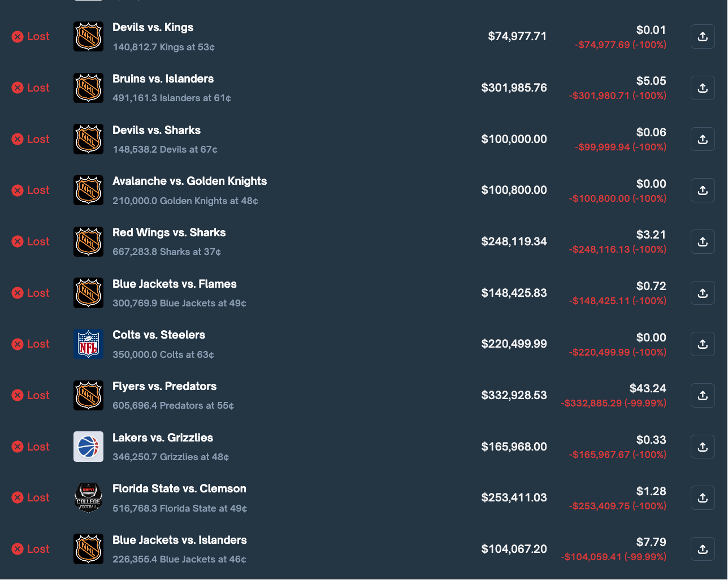Click the NFL logo beside Colts vs. Steelers
This screenshot has width=728, height=580.
tap(88, 344)
